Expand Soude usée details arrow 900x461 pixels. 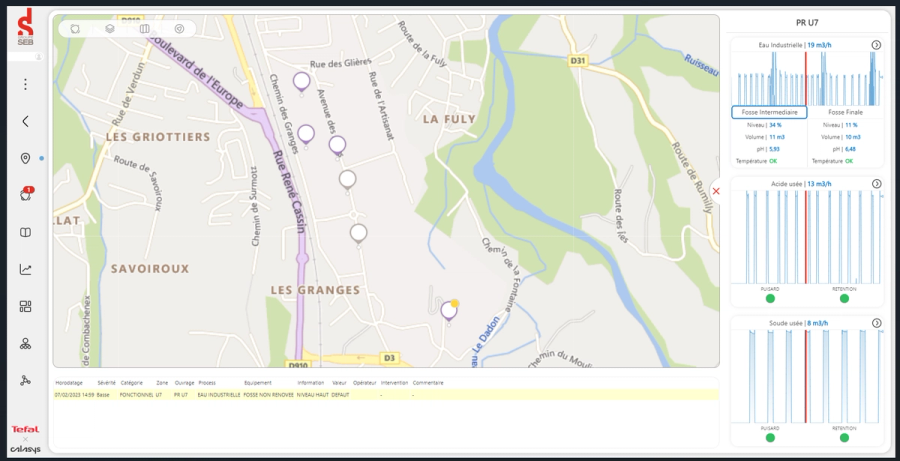[x=876, y=323]
